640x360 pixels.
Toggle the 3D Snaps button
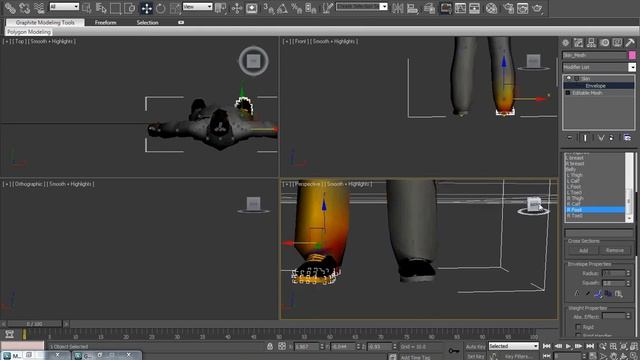coord(269,8)
